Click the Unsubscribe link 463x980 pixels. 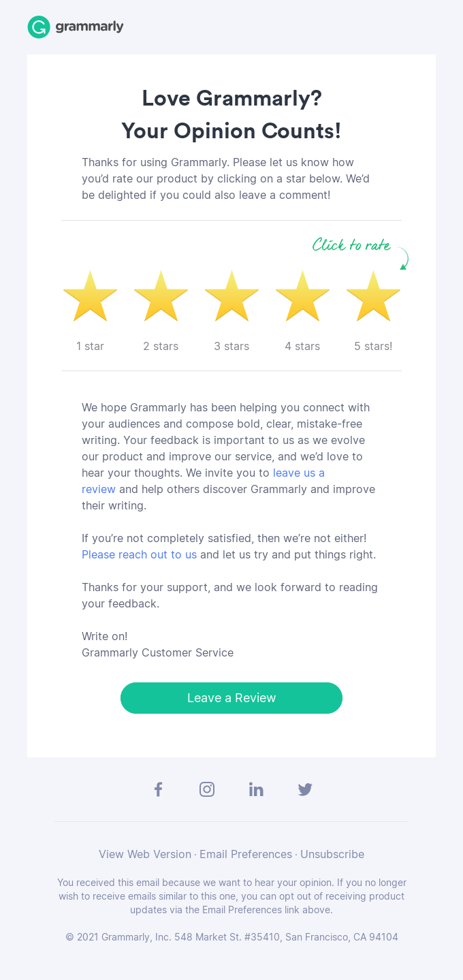coord(332,854)
